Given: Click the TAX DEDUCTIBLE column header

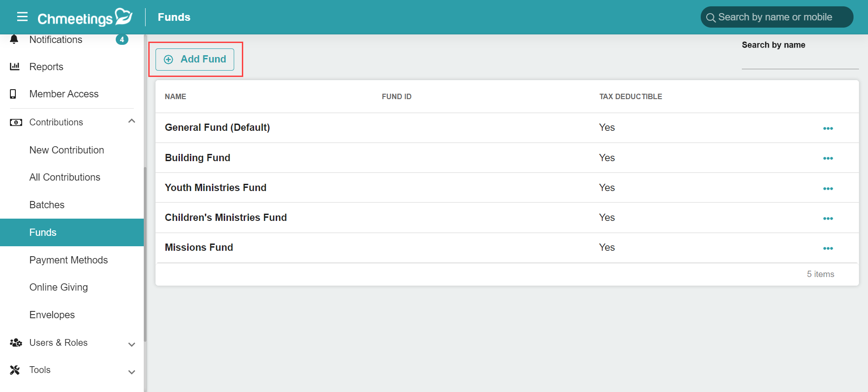Looking at the screenshot, I should (x=631, y=96).
